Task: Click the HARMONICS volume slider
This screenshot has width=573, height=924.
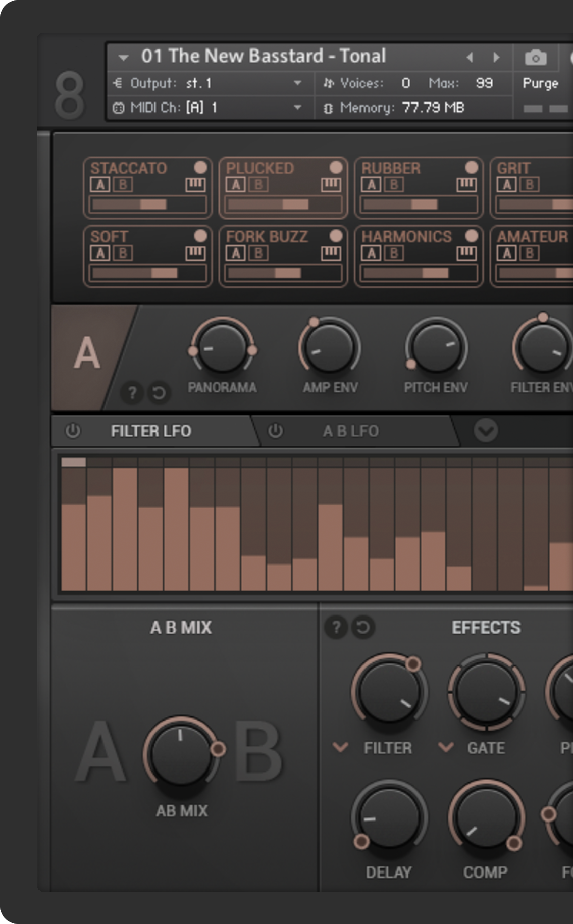Action: (x=419, y=273)
